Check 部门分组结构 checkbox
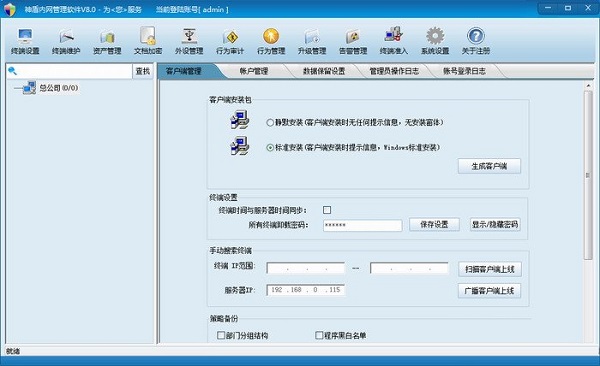 tap(221, 335)
